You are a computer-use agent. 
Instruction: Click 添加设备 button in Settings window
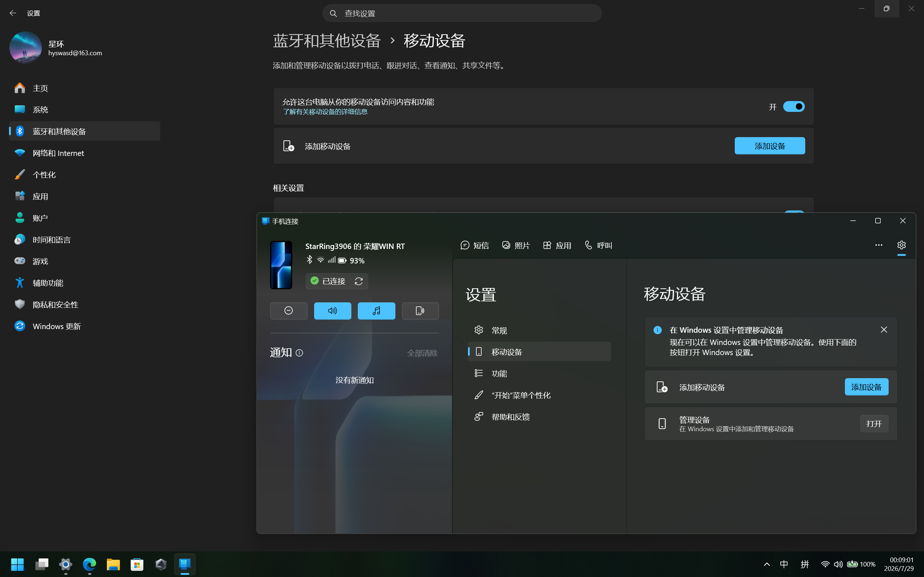click(770, 146)
